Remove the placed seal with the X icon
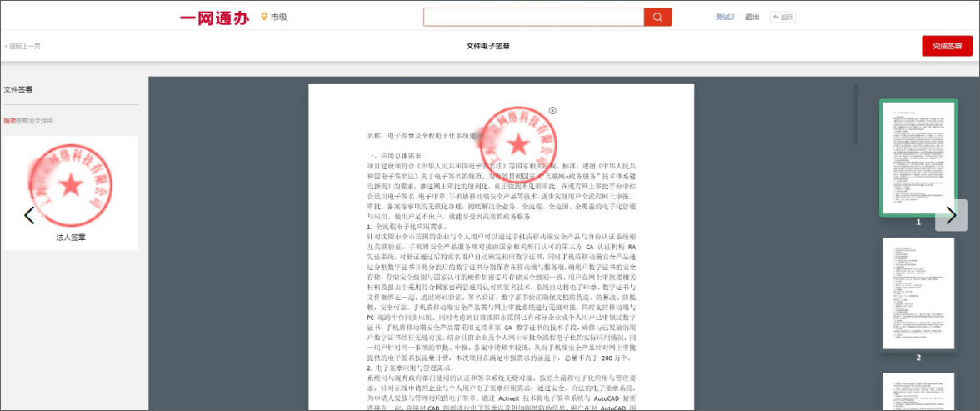This screenshot has height=411, width=980. pyautogui.click(x=552, y=111)
